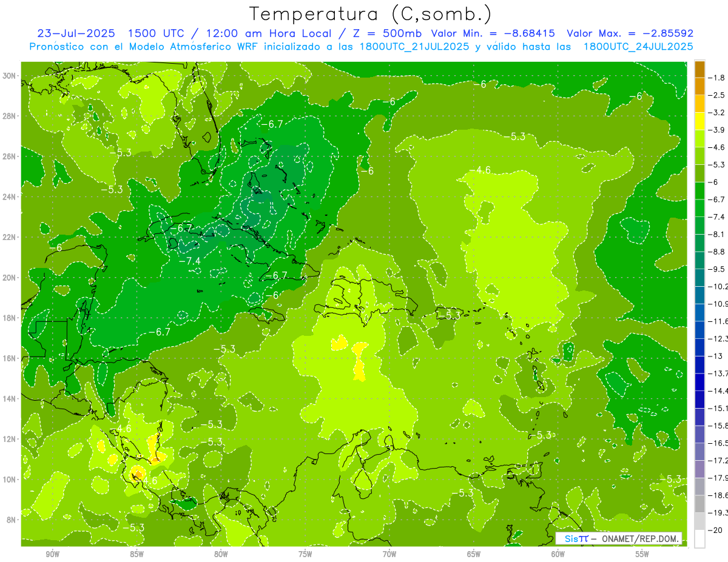This screenshot has width=728, height=562.
Task: Click the '70W' longitude axis label
Action: [389, 554]
